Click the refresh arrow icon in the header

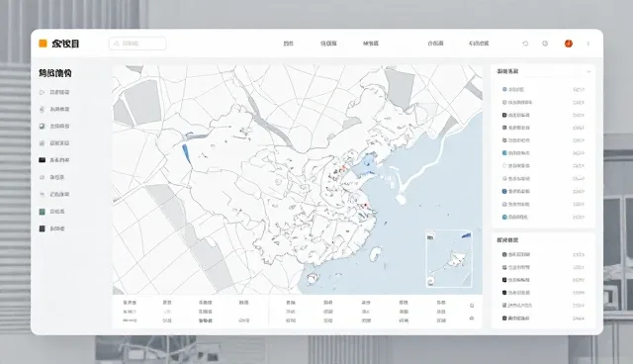(x=525, y=44)
